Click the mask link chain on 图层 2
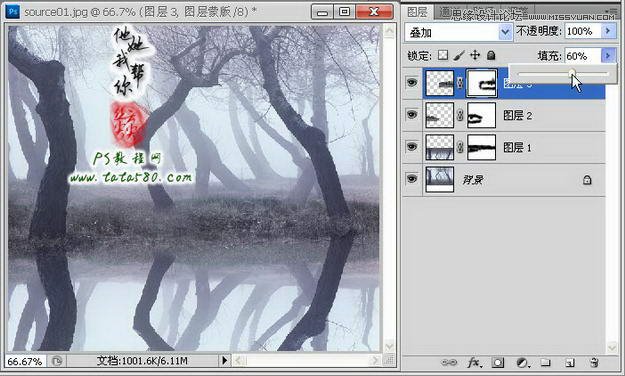 pyautogui.click(x=460, y=115)
